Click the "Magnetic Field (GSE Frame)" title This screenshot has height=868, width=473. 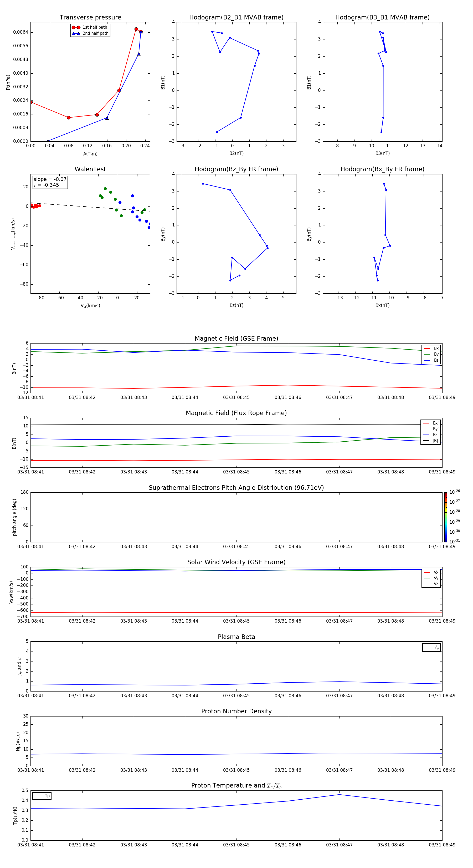236,339
